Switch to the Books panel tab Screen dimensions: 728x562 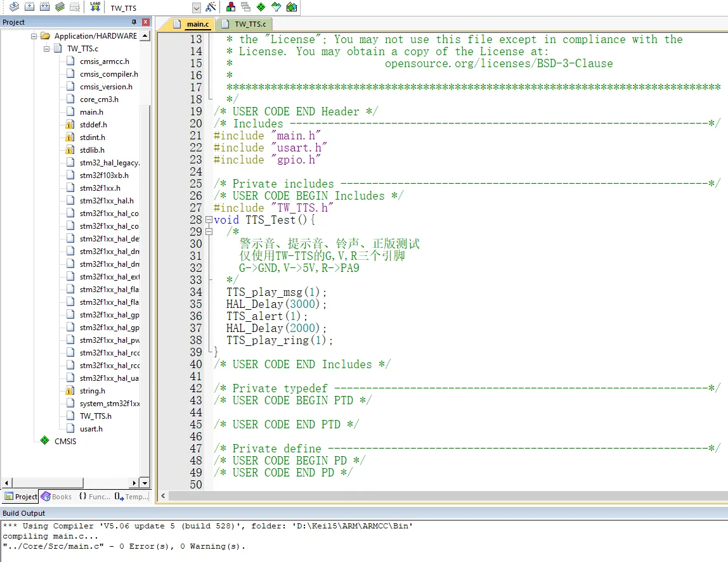(56, 497)
